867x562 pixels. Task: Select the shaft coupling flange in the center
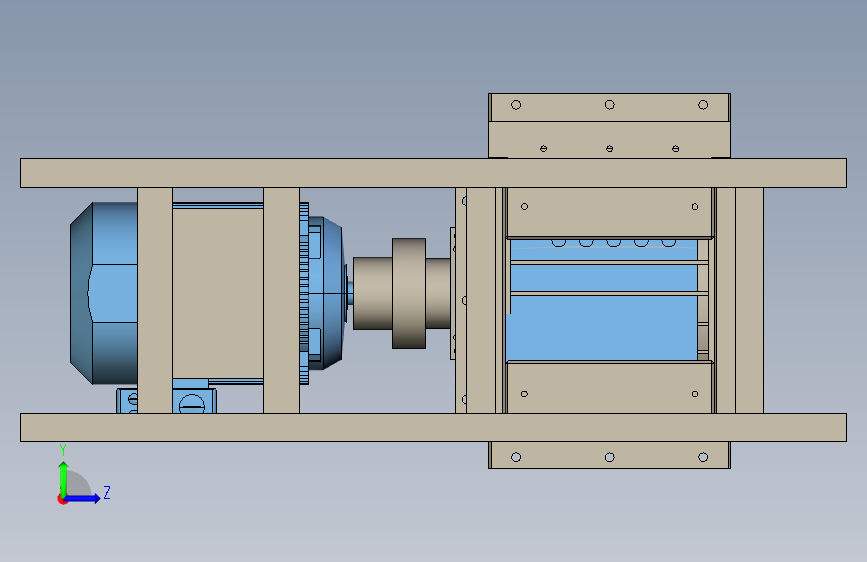(x=409, y=293)
